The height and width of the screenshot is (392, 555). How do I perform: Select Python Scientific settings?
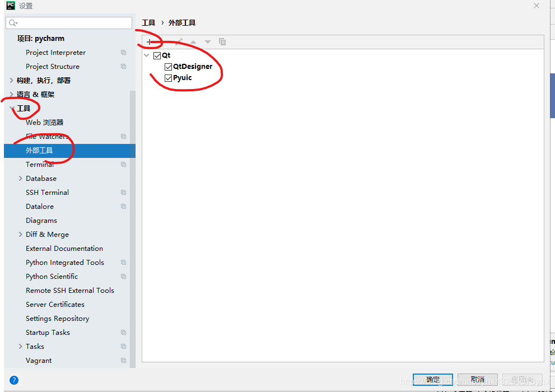click(52, 276)
